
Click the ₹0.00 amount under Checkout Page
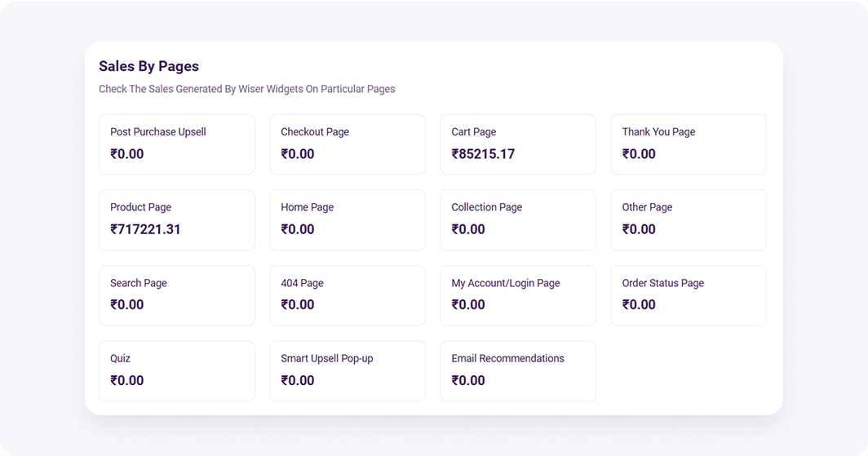pyautogui.click(x=298, y=154)
